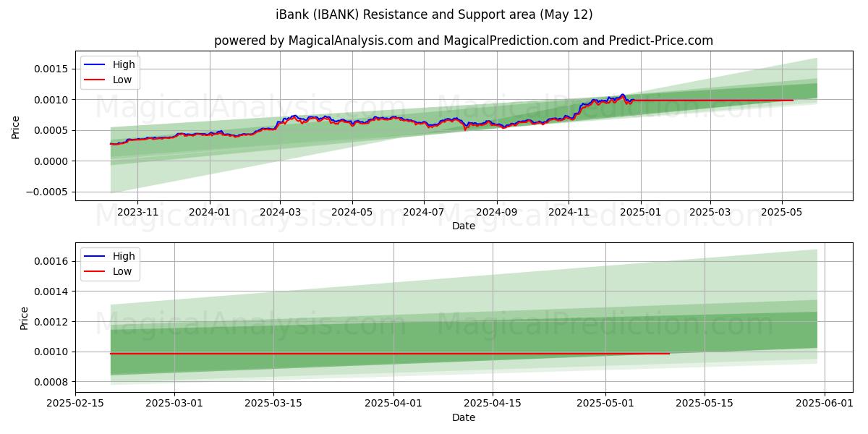
Task: Click the 0.0012 y-axis label in bottom chart
Action: pos(51,321)
